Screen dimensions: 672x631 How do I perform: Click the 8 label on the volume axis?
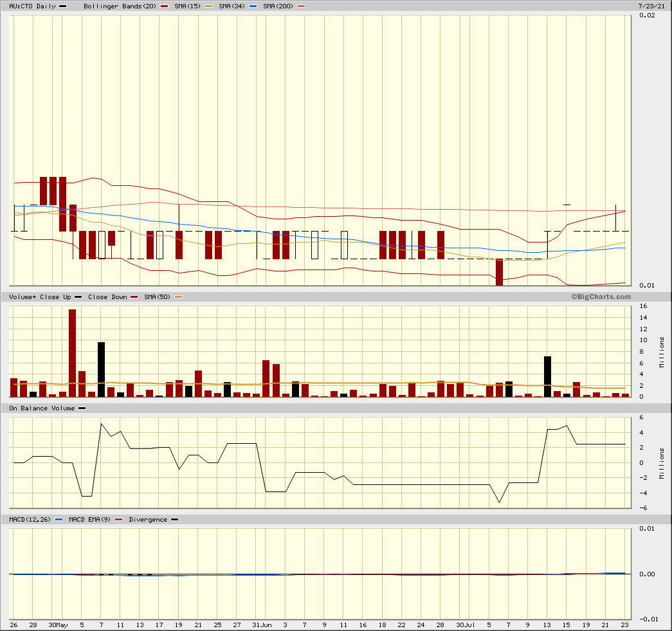(x=642, y=352)
